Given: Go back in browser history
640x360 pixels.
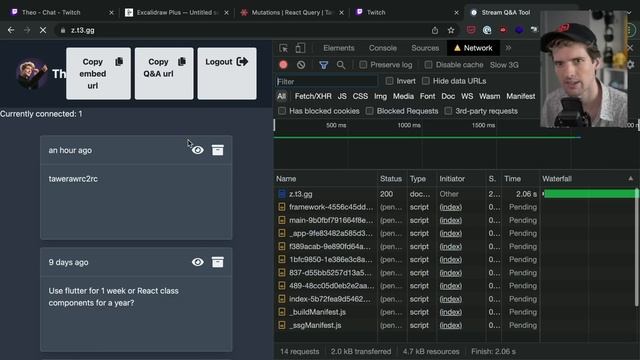Looking at the screenshot, I should click(11, 30).
